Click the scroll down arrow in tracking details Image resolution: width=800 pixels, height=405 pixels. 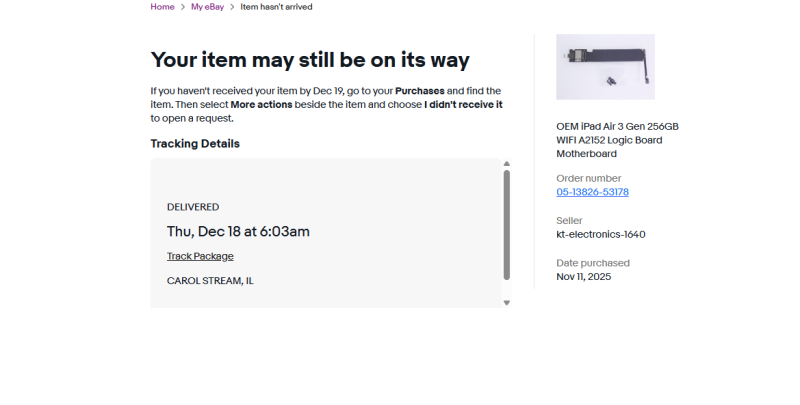point(507,302)
